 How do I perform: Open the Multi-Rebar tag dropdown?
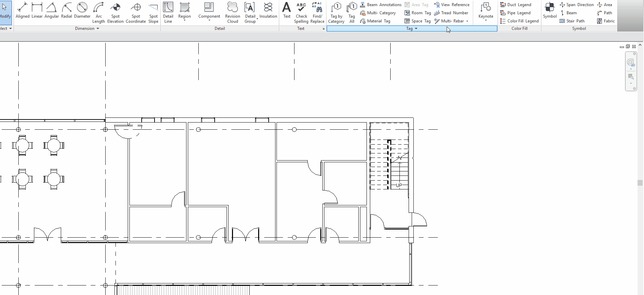click(467, 21)
